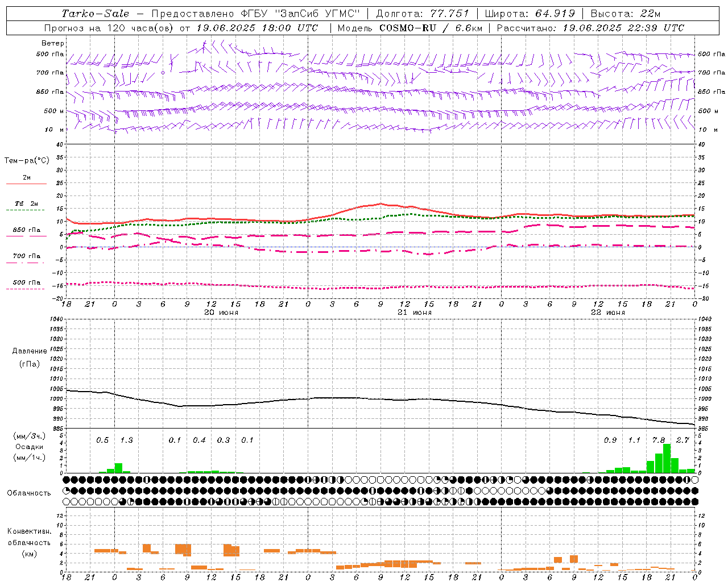Viewport: 728px width, 582px height.
Task: Click the '700 гПа' temperature legend label
Action: click(x=27, y=256)
